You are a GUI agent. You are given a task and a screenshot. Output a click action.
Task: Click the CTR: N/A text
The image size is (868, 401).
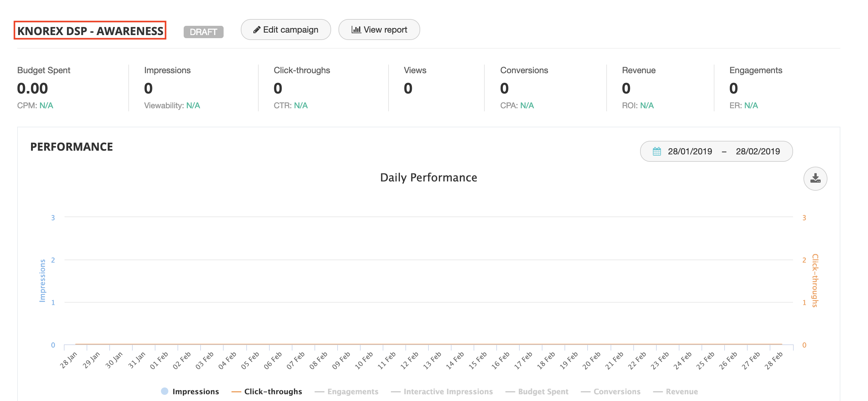click(x=291, y=105)
